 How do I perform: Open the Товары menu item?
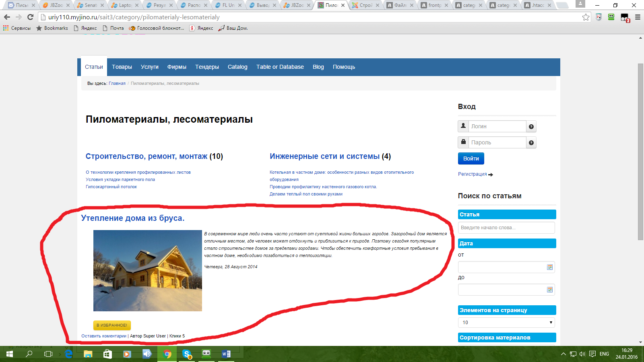click(x=122, y=67)
